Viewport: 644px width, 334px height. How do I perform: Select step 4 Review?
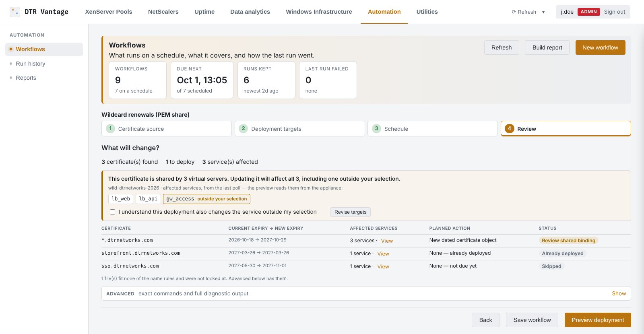566,129
